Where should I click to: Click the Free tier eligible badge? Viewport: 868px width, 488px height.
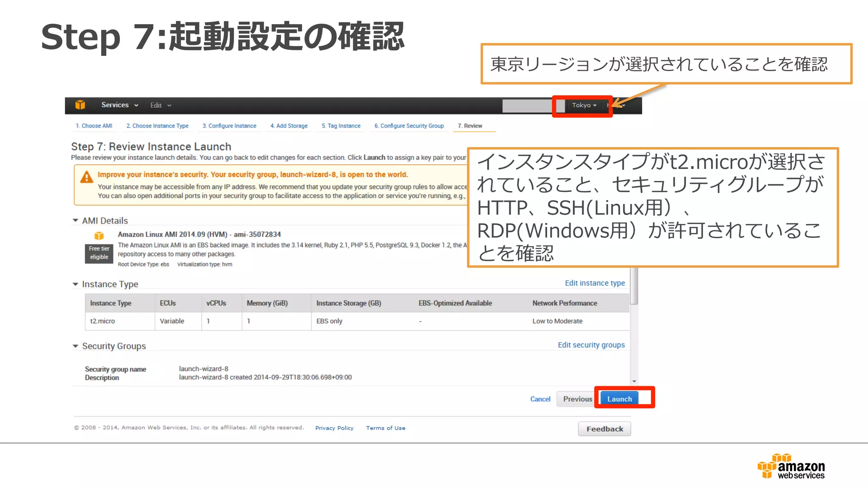pos(99,253)
